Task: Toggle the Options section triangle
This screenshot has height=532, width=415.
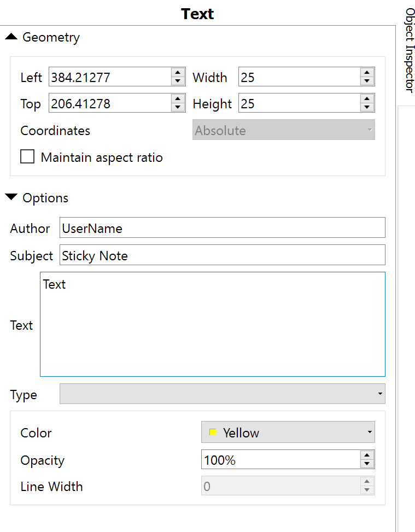Action: click(11, 197)
